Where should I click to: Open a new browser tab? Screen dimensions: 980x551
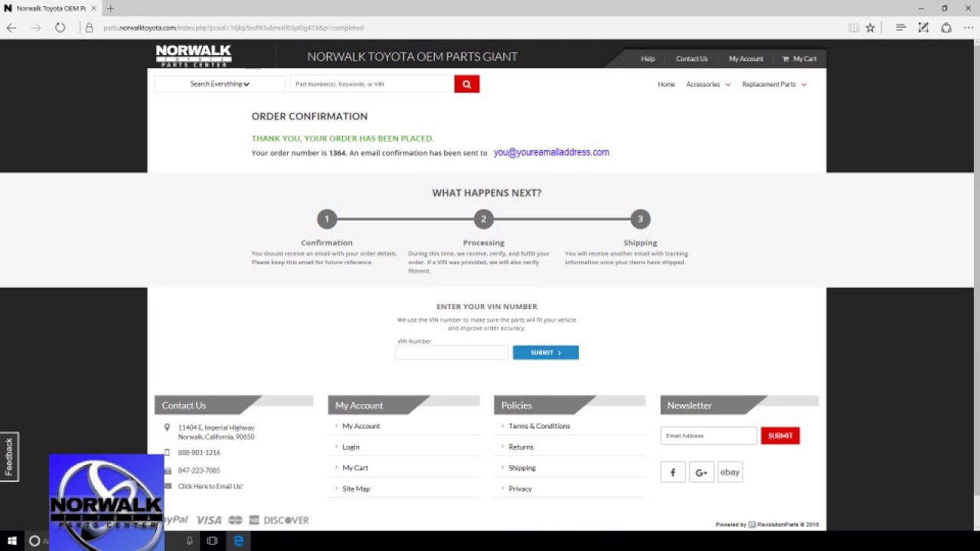(110, 8)
